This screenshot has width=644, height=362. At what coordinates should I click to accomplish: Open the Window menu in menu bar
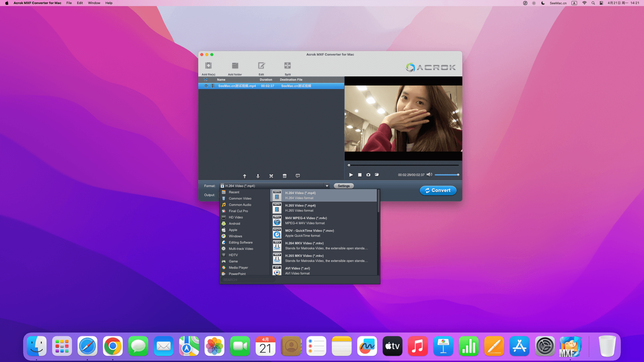[x=94, y=3]
